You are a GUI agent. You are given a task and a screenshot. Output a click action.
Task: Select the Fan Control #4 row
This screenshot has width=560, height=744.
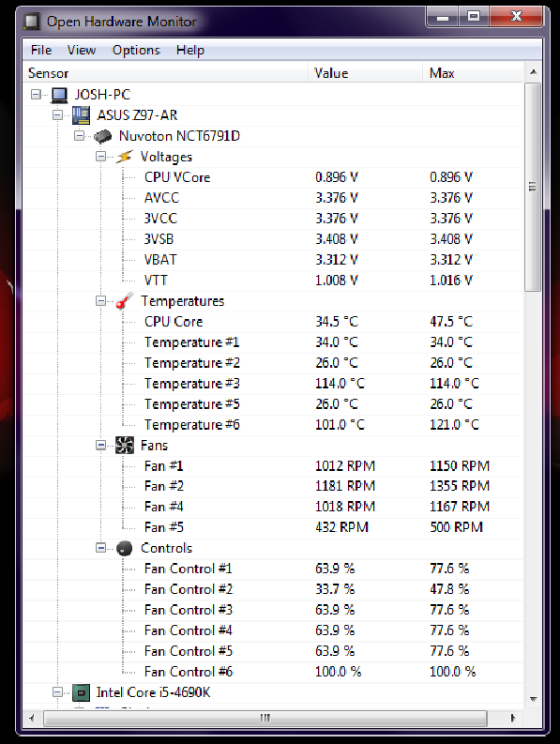274,630
